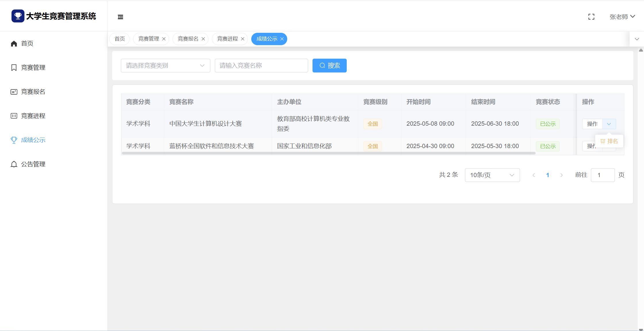
Task: Open 竞赛进程 sidebar icon
Action: 14,116
